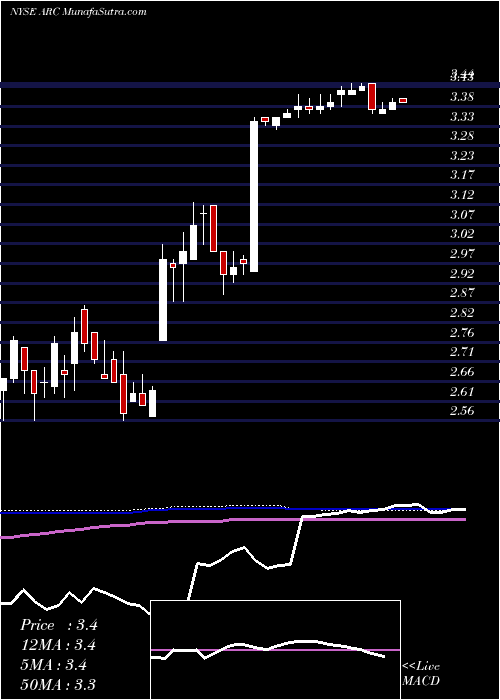Screen dimensions: 500x700
Task: Click the <<Live MACD label
Action: coord(421,673)
